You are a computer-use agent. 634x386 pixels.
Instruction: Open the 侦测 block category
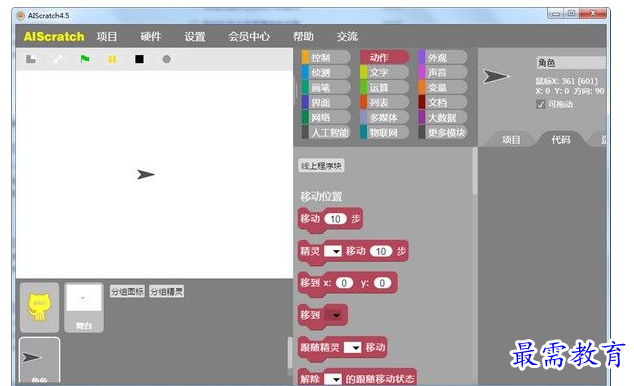coord(326,72)
